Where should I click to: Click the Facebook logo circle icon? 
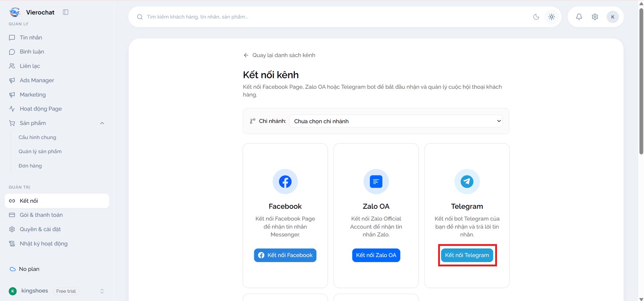point(285,182)
